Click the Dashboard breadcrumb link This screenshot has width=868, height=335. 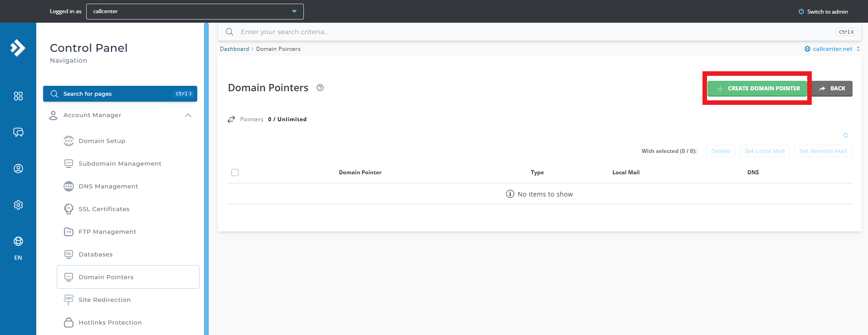(234, 49)
